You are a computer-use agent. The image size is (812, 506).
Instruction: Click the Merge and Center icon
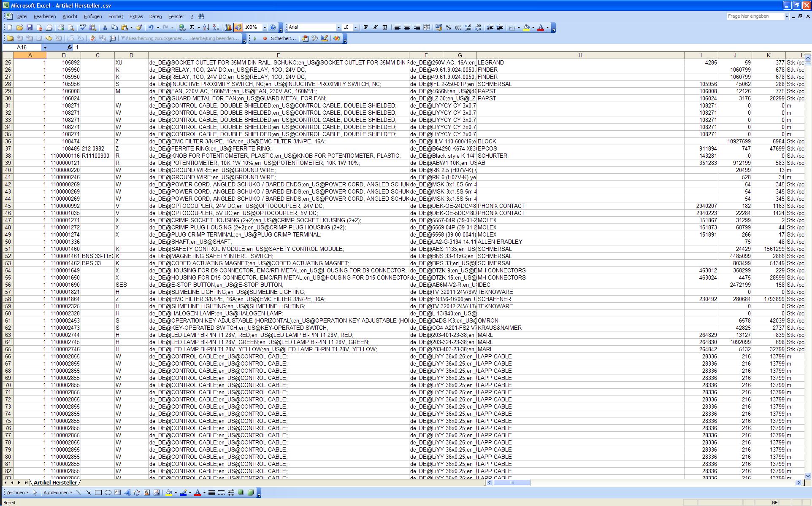[427, 27]
